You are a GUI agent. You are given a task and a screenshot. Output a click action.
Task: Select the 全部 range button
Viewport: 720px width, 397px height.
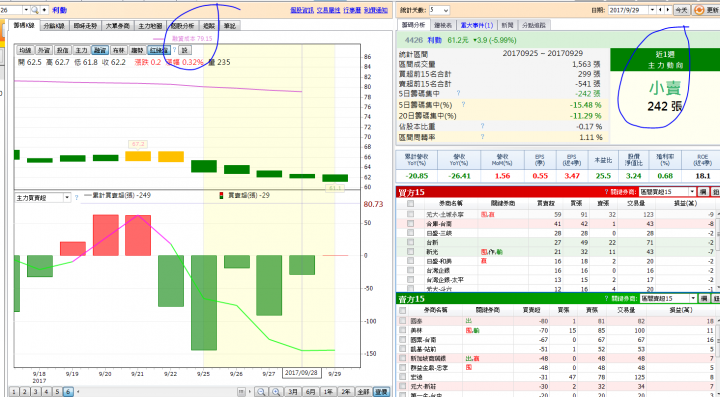363,392
